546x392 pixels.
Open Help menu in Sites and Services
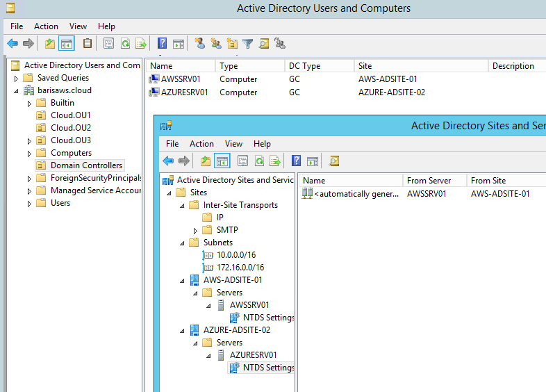(262, 144)
